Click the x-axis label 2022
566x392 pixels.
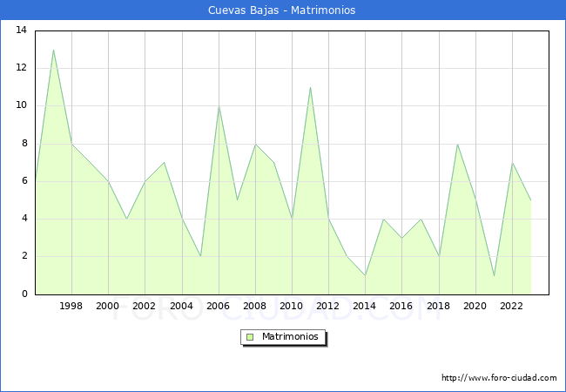(511, 306)
